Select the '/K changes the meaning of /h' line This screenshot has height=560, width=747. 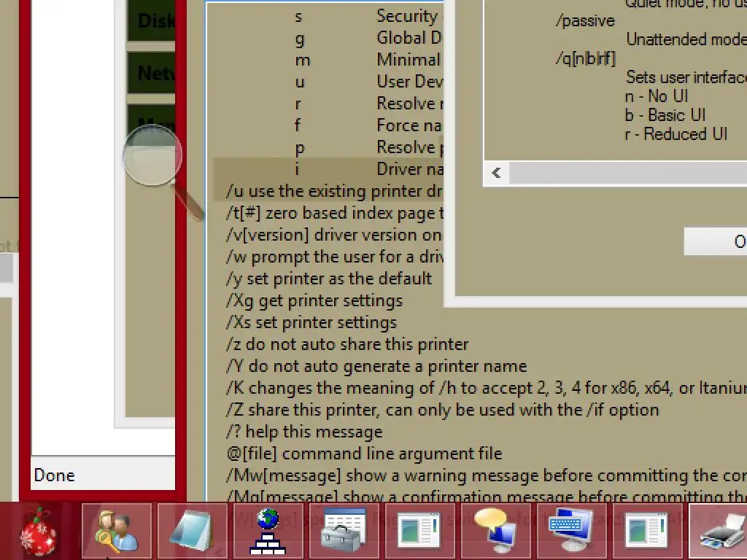tap(487, 388)
